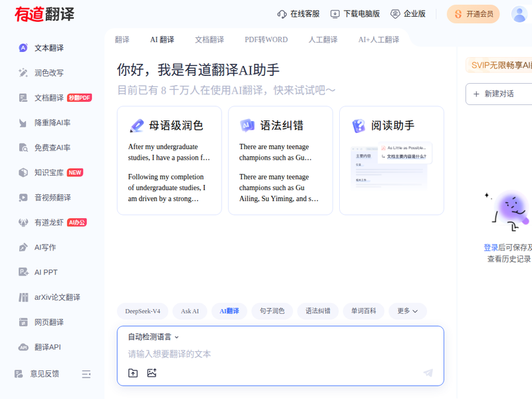Expand the 自动检测语言 language dropdown

pyautogui.click(x=154, y=337)
